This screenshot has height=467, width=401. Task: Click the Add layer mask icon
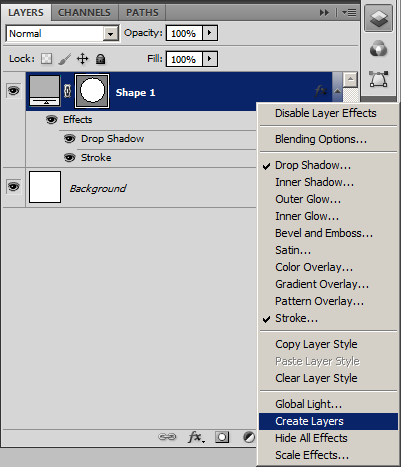(x=222, y=437)
